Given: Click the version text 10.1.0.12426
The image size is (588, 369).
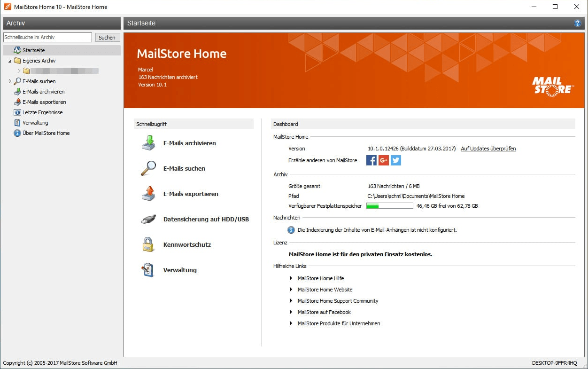Looking at the screenshot, I should pos(383,149).
